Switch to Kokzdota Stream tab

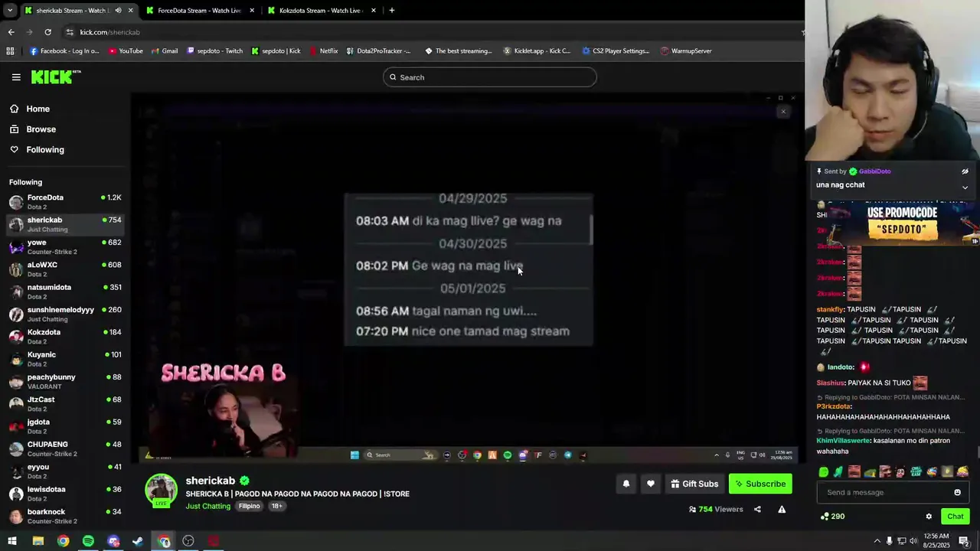(x=321, y=11)
